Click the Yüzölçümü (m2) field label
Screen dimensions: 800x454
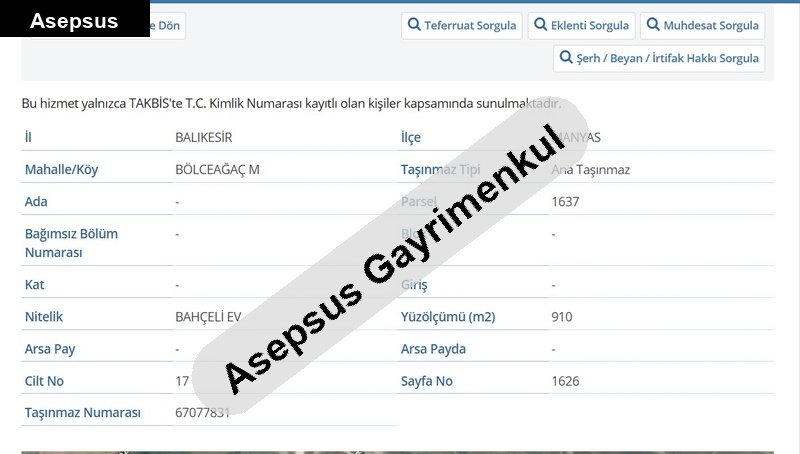coord(448,317)
